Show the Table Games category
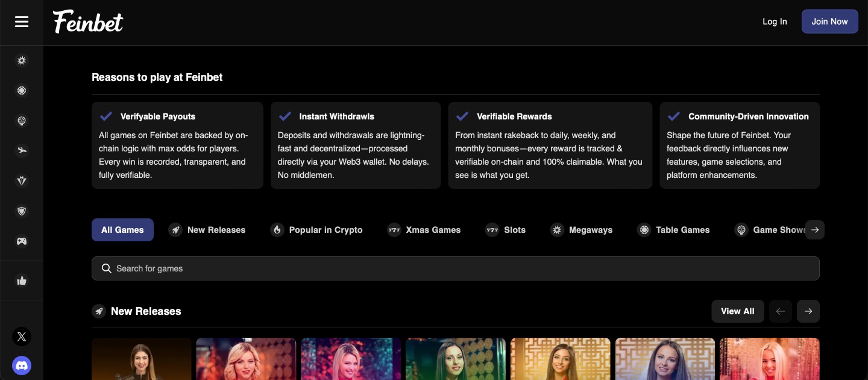Screen dimensions: 868x380 673,230
